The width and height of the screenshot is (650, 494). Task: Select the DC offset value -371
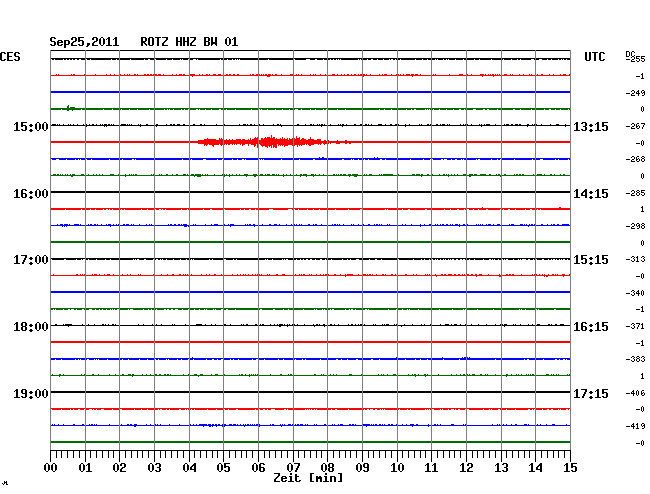point(635,326)
